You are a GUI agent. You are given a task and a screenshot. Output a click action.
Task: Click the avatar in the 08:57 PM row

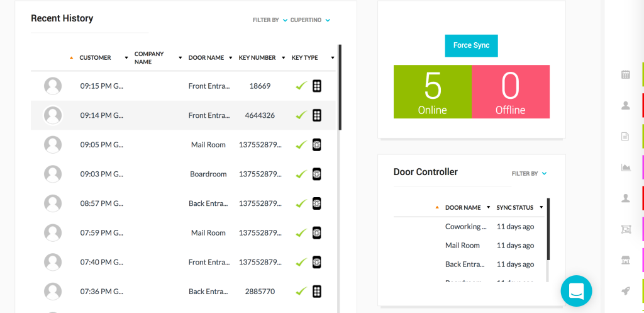tap(53, 203)
